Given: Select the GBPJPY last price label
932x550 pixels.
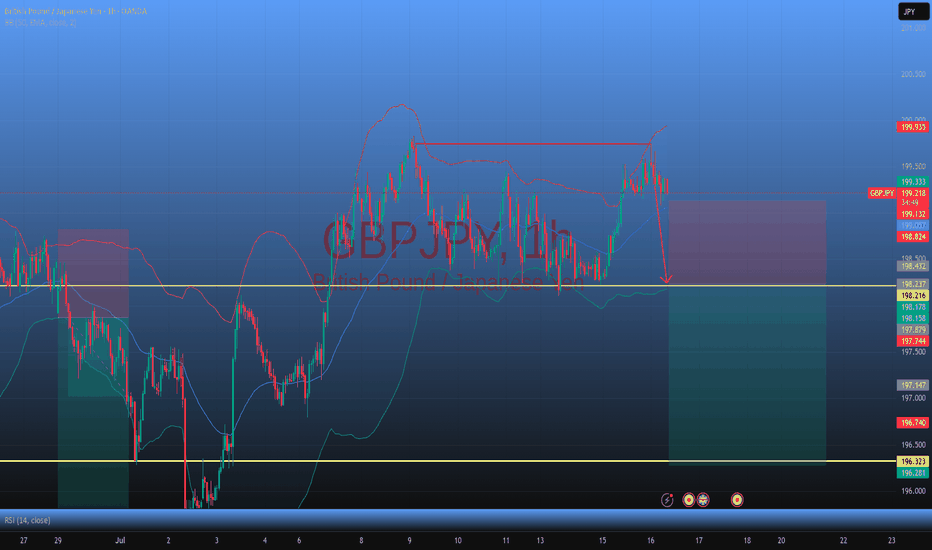Looking at the screenshot, I should click(881, 193).
